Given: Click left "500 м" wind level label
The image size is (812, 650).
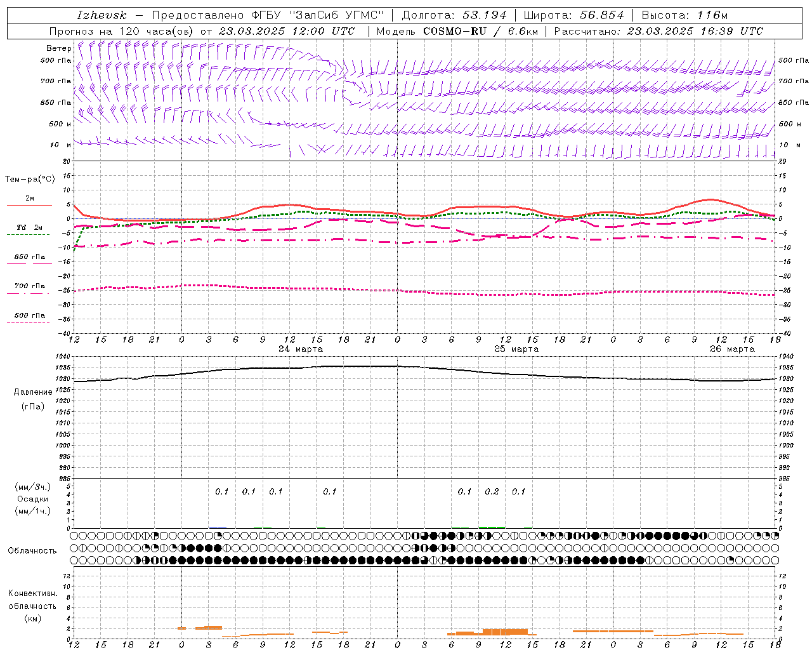Looking at the screenshot, I should 60,124.
